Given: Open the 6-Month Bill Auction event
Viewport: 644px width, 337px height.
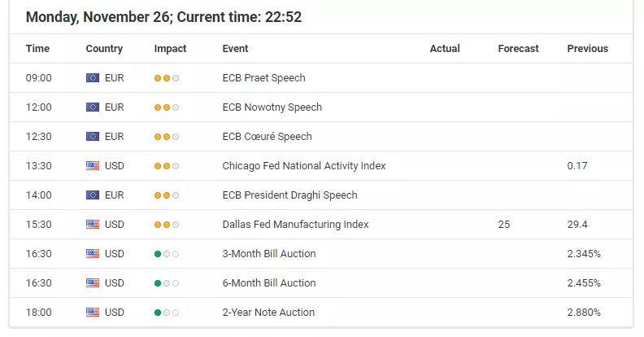Looking at the screenshot, I should coord(269,283).
